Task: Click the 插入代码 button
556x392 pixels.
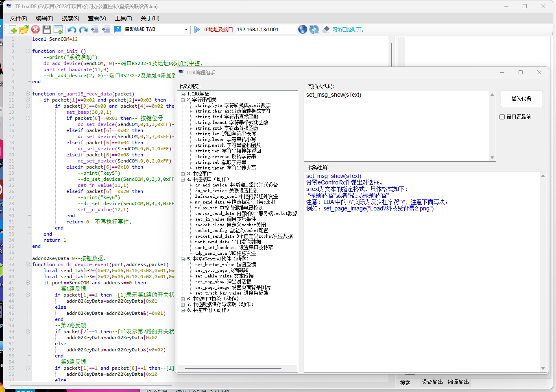Action: 521,99
